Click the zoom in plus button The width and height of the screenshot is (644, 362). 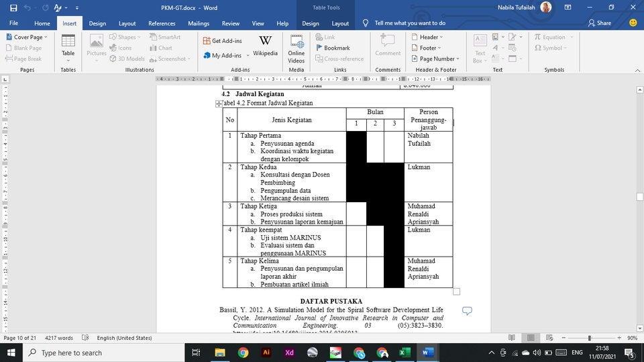tap(619, 338)
